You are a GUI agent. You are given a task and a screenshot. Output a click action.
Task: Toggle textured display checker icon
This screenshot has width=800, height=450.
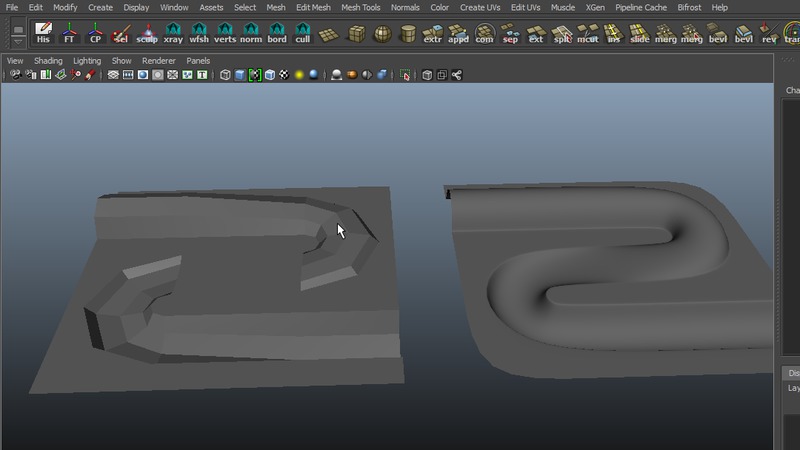pos(284,75)
